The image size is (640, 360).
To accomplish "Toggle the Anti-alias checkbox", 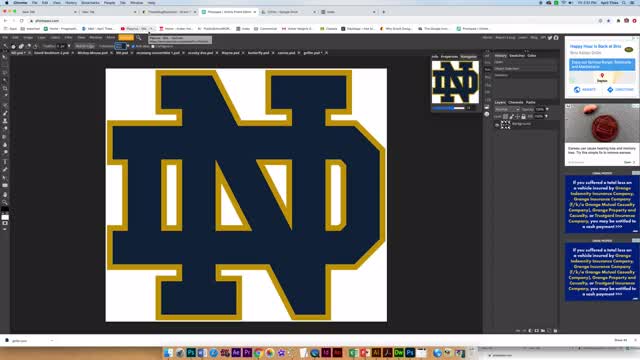I will click(133, 47).
